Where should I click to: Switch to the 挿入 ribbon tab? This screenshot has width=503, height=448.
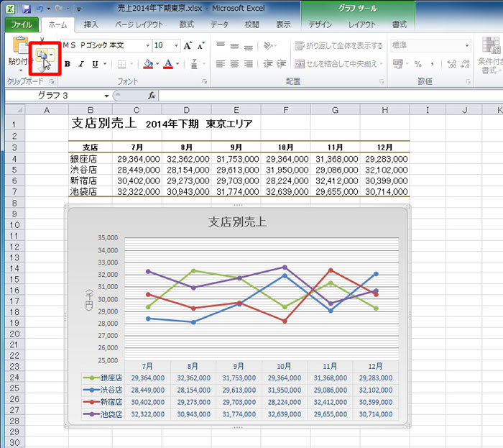pos(91,24)
